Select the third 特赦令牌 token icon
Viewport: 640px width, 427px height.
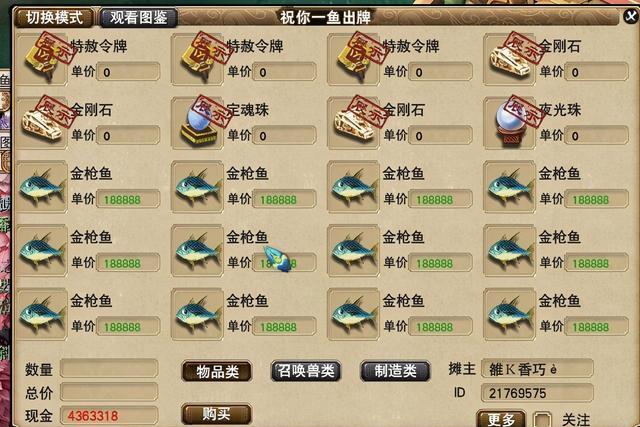[353, 59]
